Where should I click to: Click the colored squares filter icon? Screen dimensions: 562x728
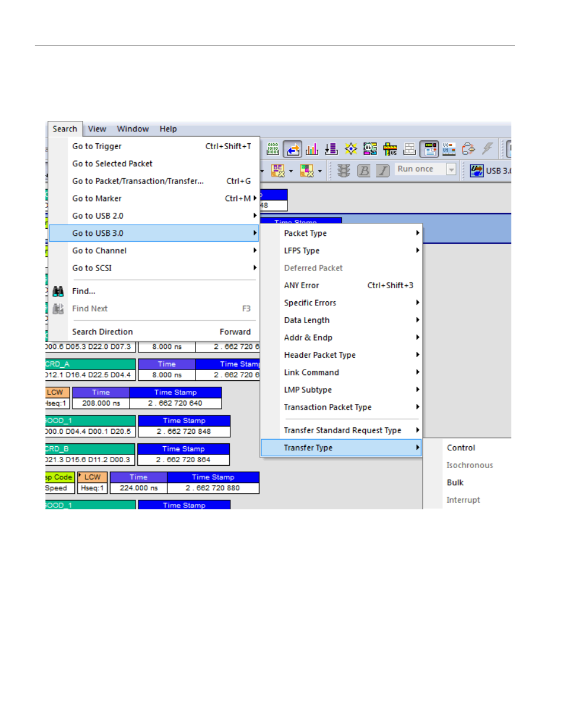pyautogui.click(x=307, y=170)
